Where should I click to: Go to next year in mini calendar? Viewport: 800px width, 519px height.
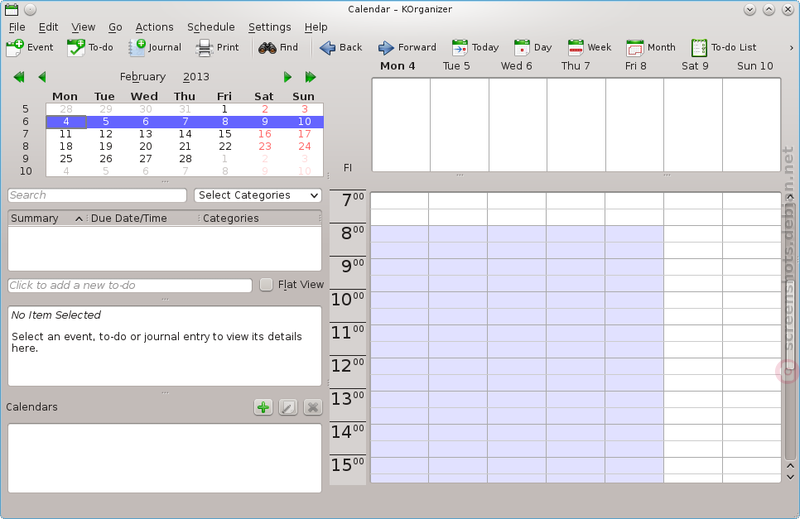pos(310,77)
